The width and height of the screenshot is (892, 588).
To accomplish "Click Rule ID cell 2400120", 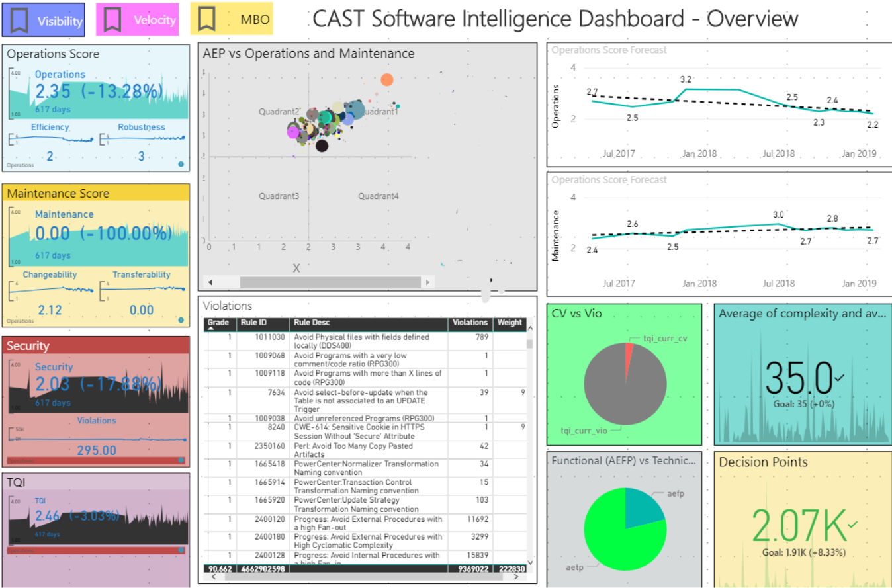I will coord(271,520).
